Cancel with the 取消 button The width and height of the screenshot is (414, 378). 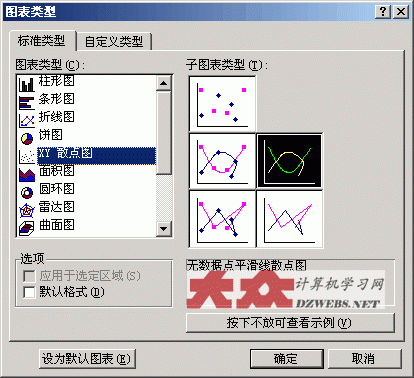tap(364, 359)
